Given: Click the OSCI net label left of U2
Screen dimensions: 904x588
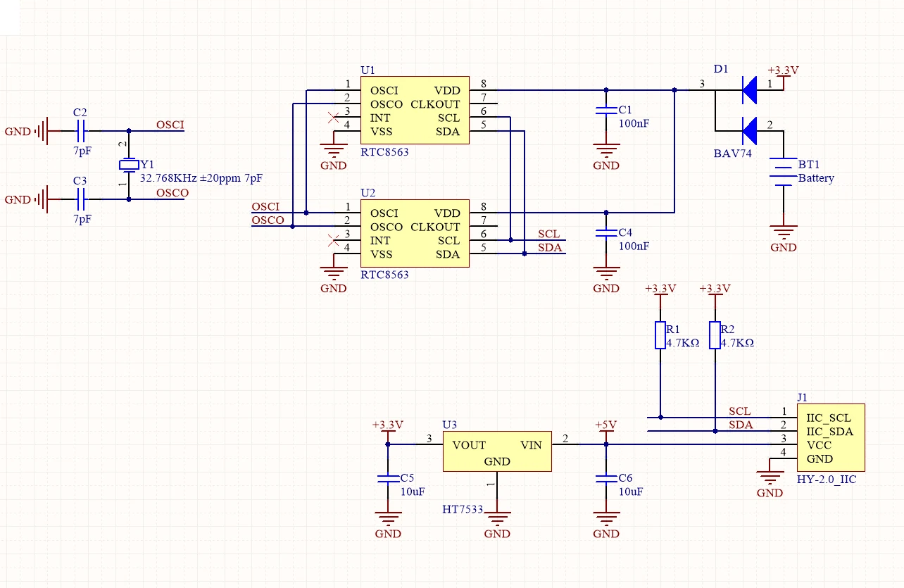Looking at the screenshot, I should click(265, 206).
